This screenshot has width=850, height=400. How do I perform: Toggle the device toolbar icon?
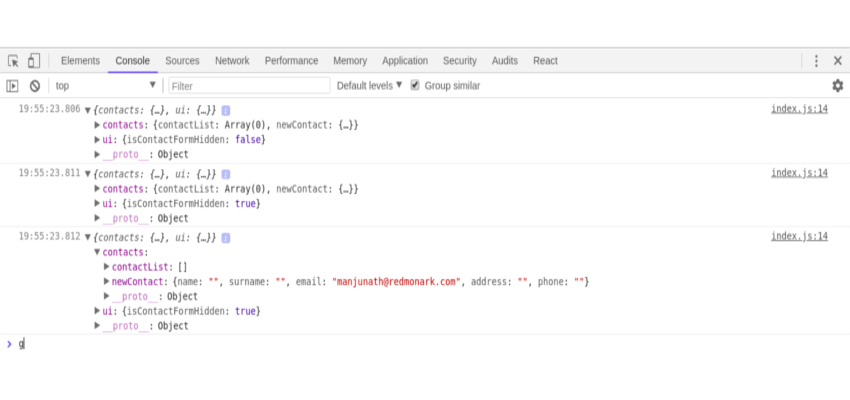pos(34,61)
